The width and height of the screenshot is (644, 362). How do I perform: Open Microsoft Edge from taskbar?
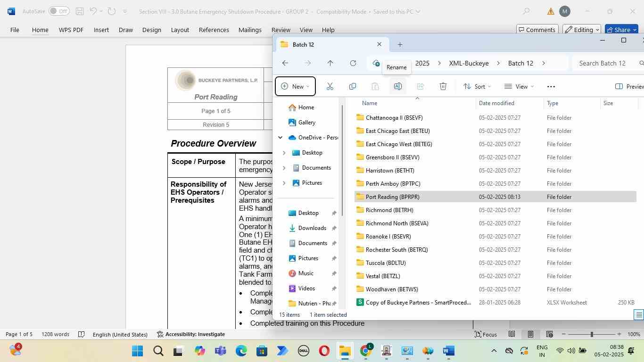coord(241,351)
